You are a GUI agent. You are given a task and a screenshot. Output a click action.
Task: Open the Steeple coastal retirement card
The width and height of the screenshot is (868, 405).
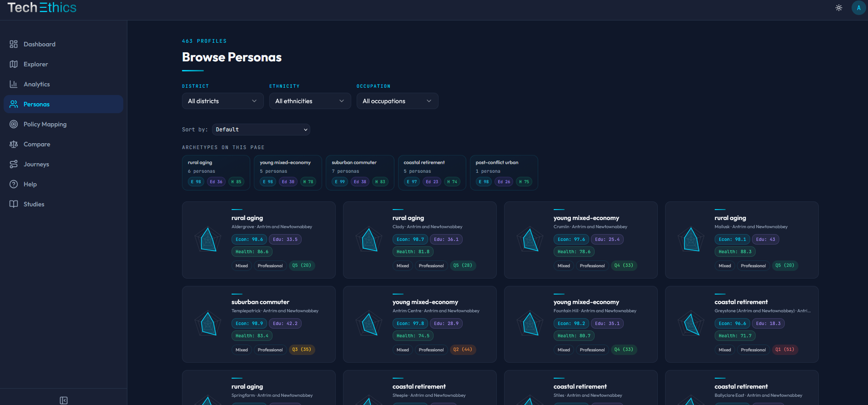tap(420, 388)
